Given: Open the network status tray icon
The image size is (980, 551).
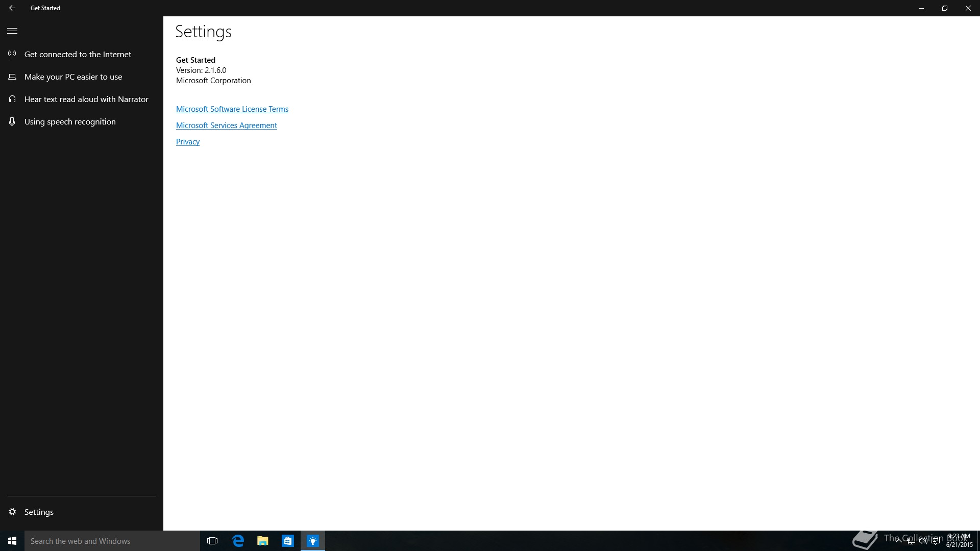Looking at the screenshot, I should 911,541.
